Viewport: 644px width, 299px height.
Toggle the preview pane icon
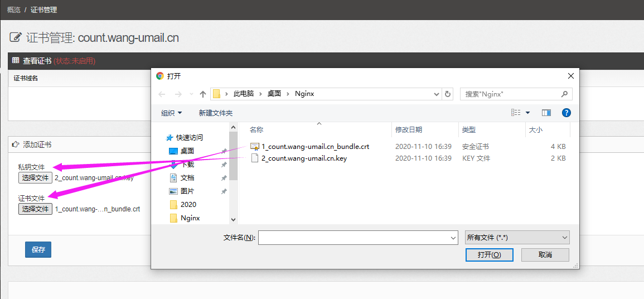click(546, 113)
